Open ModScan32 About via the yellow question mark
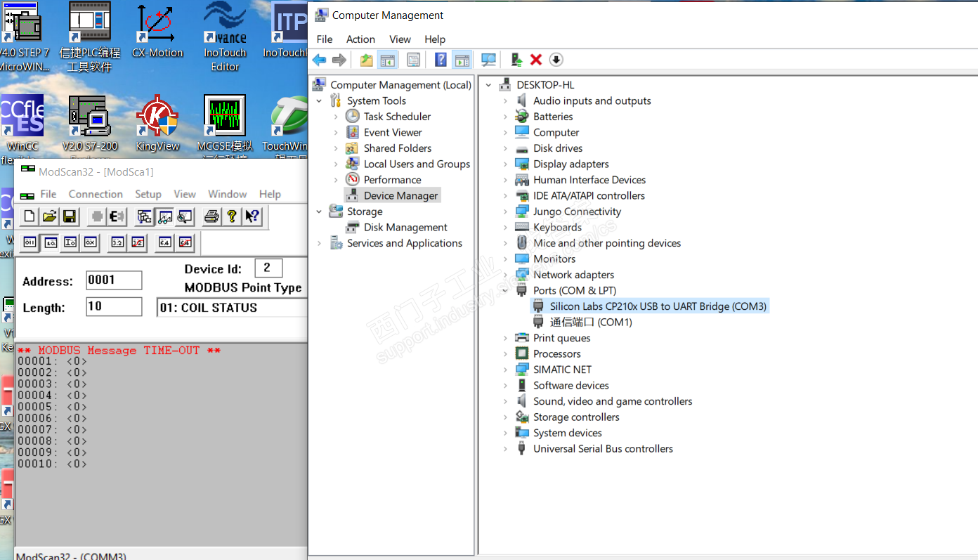978x560 pixels. pos(231,216)
